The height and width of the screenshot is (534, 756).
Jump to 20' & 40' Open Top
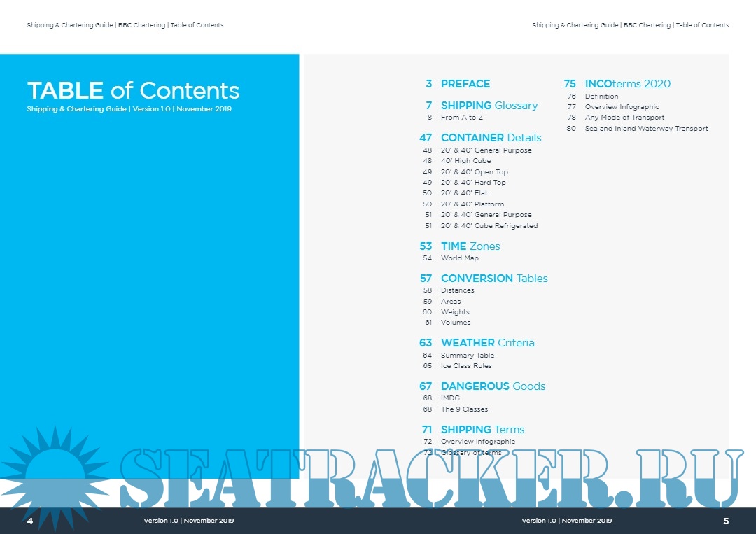pos(474,172)
